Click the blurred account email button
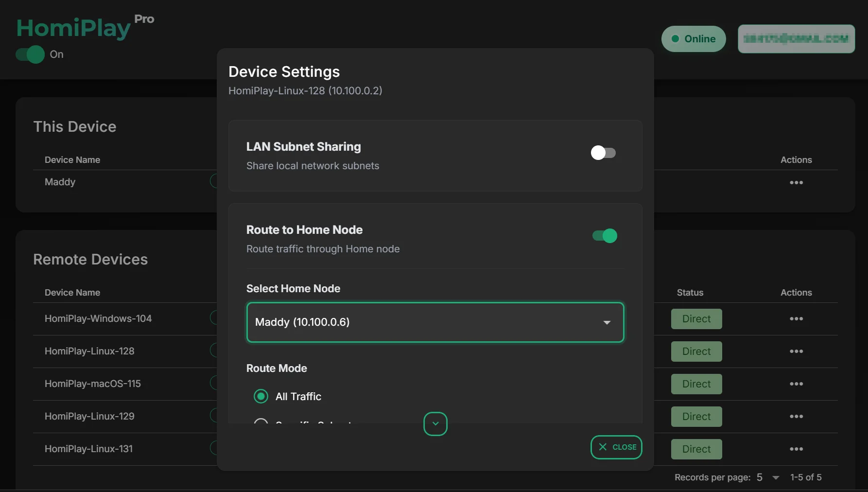 (796, 39)
